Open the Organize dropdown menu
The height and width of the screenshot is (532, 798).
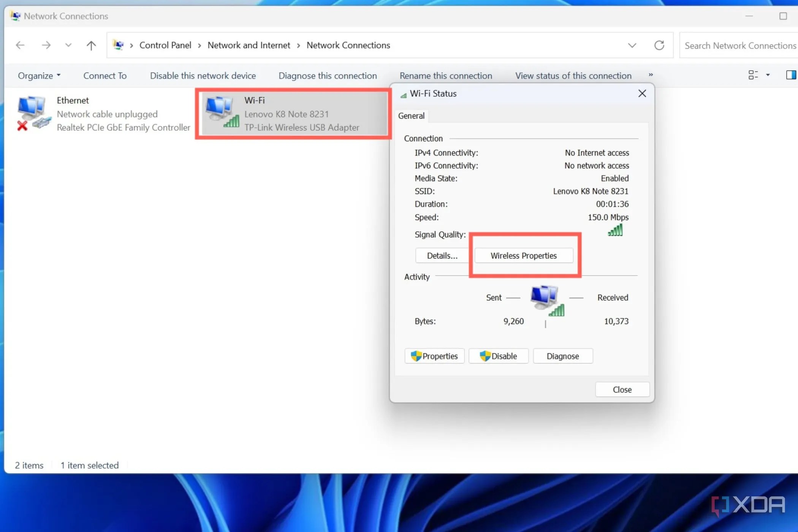[39, 75]
